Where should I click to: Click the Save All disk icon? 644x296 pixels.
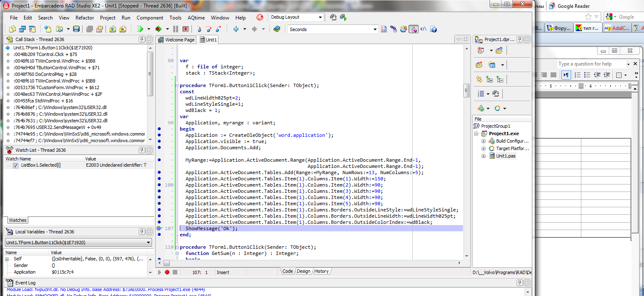(76, 29)
